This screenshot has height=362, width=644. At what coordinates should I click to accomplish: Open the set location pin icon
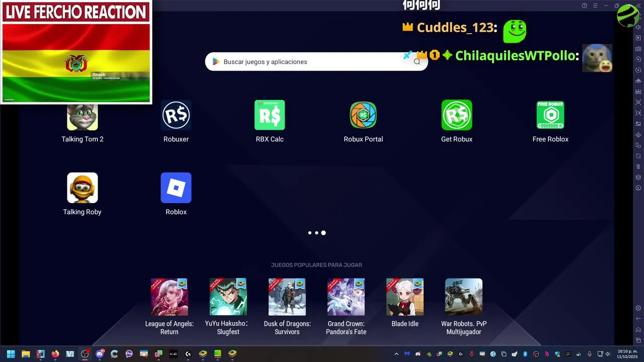point(638,166)
